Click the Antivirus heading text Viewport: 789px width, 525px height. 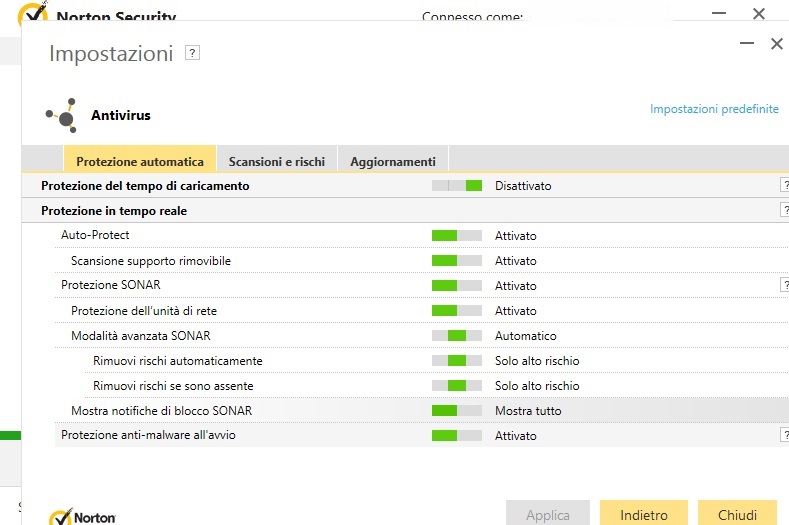[x=121, y=115]
